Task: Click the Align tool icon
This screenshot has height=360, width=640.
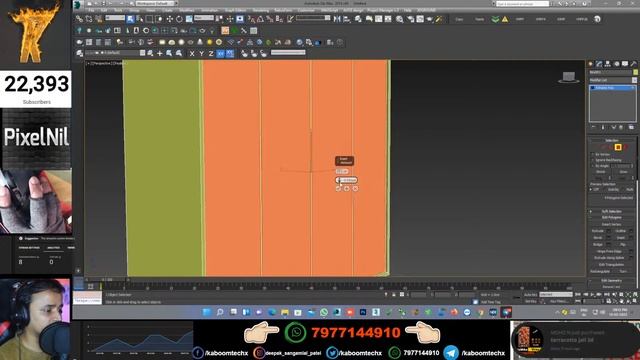Action: point(347,19)
